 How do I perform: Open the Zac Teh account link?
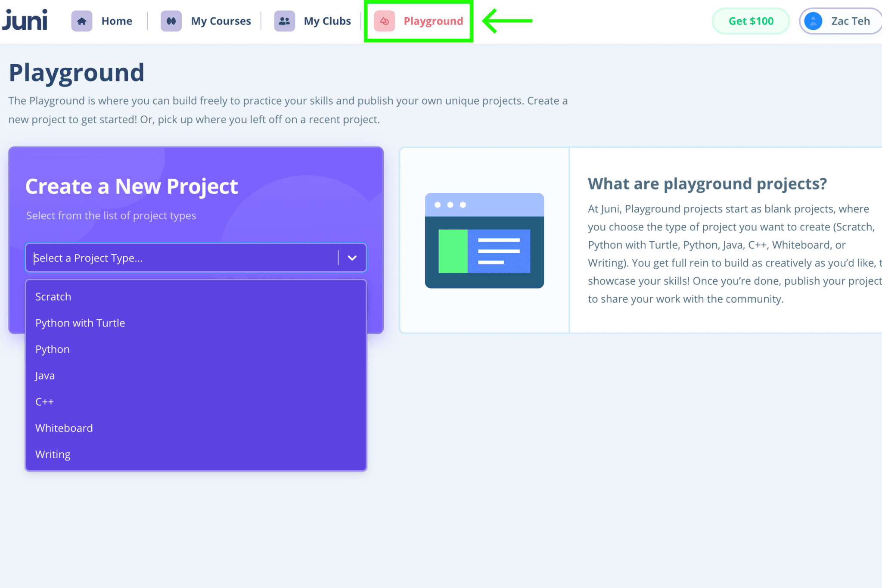pyautogui.click(x=851, y=21)
